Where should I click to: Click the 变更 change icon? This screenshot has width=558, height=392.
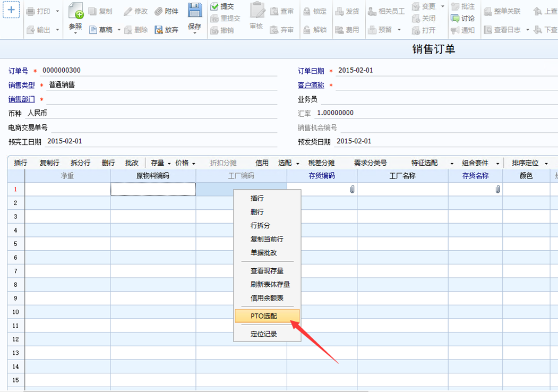tap(416, 6)
